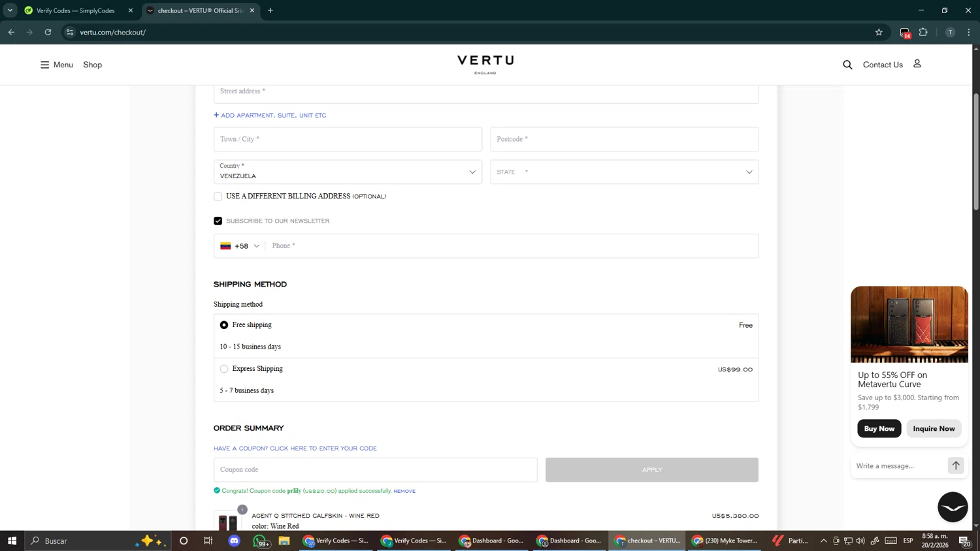Open Windows Start menu

point(12,541)
